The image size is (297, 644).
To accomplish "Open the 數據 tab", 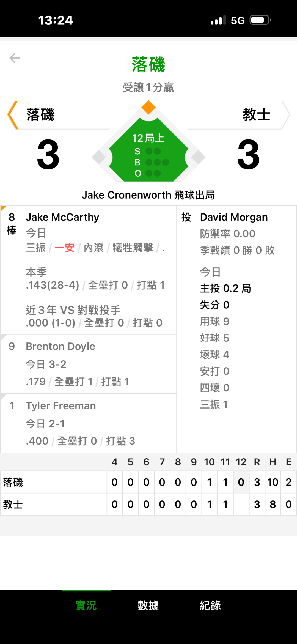I will [x=148, y=605].
